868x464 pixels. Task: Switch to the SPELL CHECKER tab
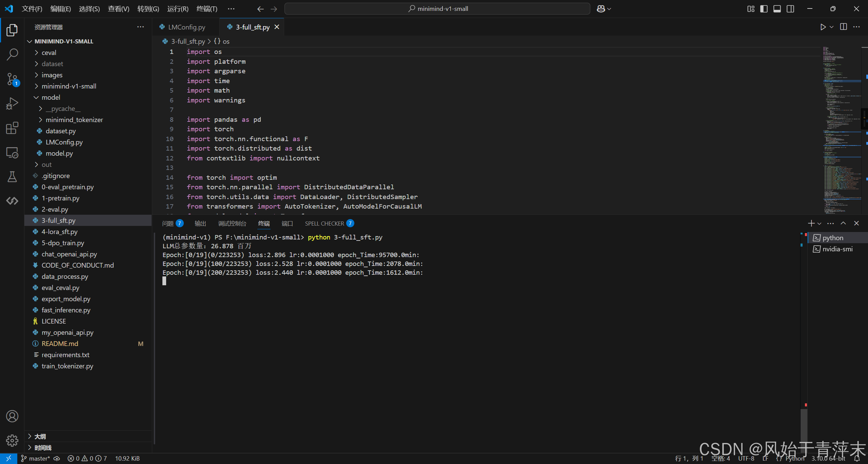[329, 224]
